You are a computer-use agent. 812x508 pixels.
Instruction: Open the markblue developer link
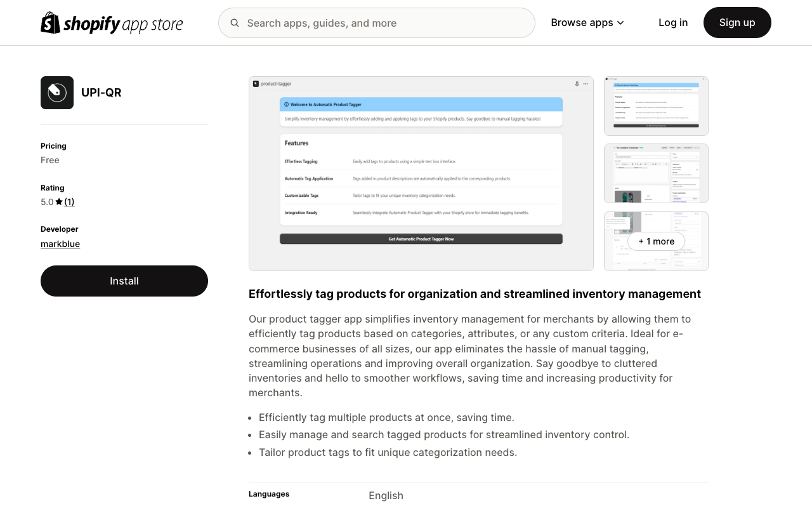60,244
